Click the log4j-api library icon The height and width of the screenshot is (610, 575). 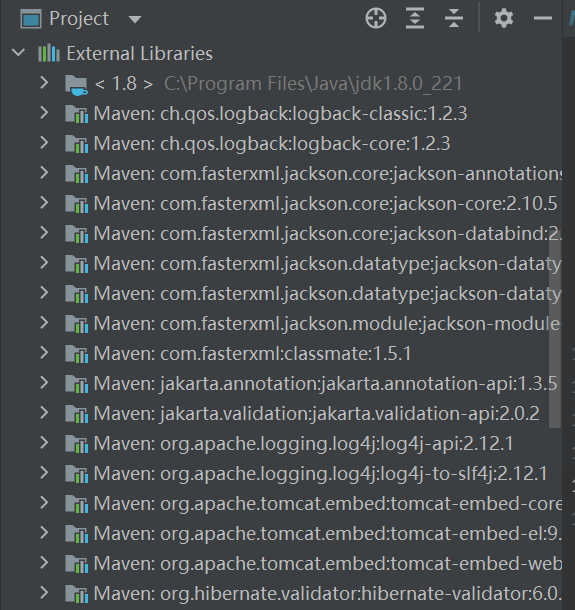coord(76,444)
